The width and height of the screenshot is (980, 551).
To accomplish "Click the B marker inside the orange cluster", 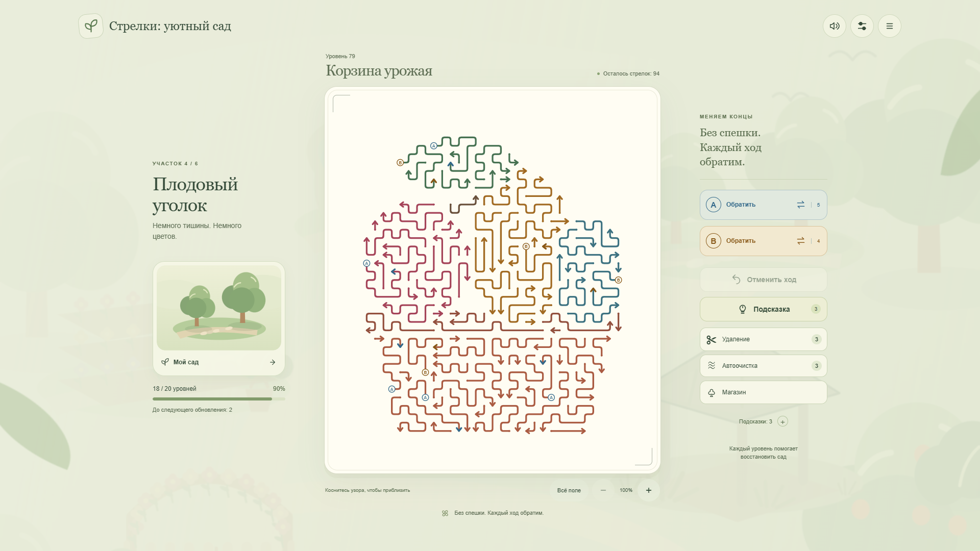I will pyautogui.click(x=526, y=246).
